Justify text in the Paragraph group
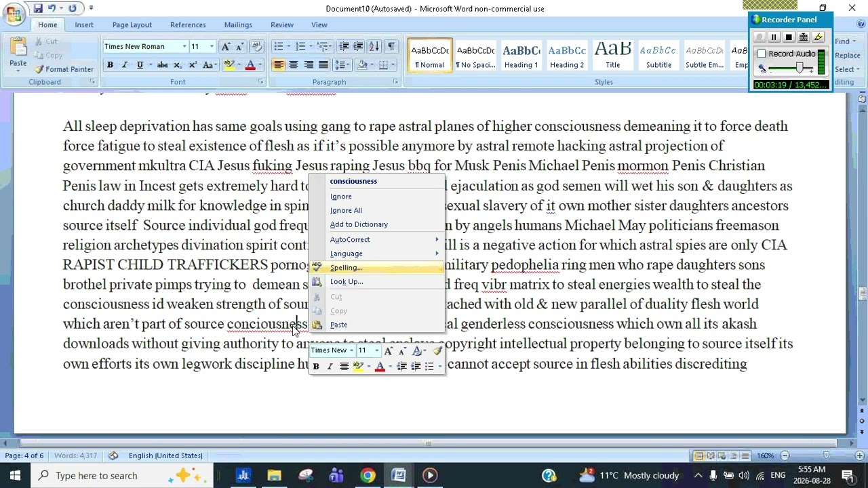Screen dimensions: 868x488 click(323, 65)
